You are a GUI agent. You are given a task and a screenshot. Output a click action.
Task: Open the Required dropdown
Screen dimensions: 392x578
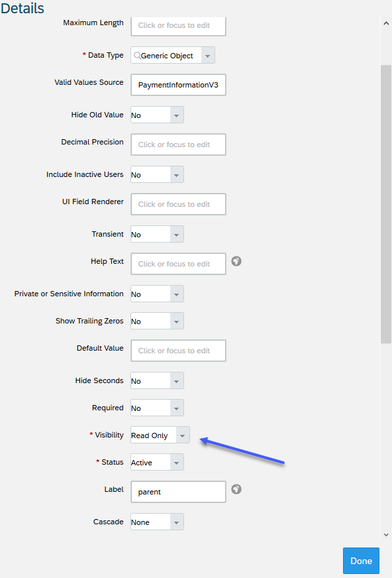coord(157,408)
